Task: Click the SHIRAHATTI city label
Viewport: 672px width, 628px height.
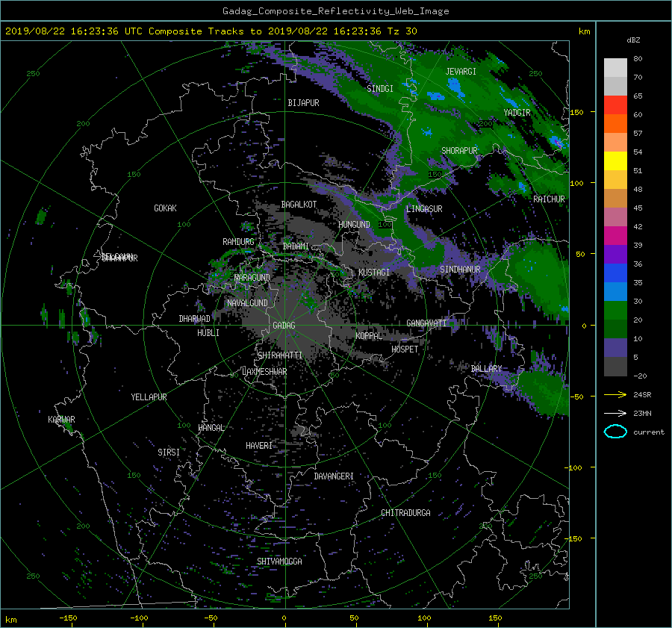Action: tap(280, 355)
